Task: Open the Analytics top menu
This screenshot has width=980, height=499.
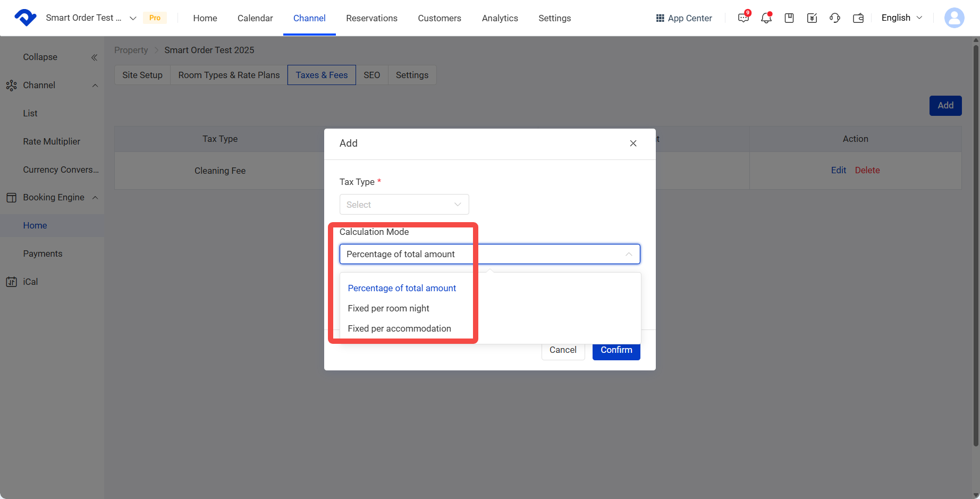Action: pos(500,18)
